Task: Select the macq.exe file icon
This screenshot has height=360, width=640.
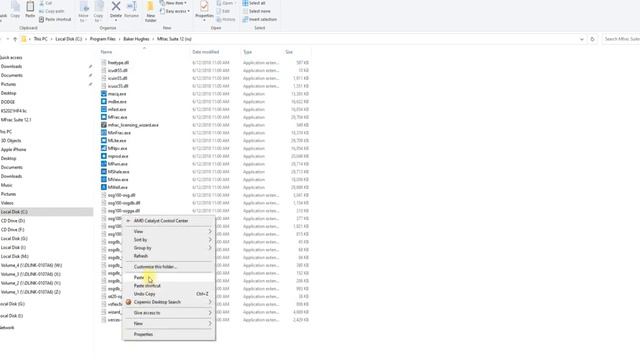Action: click(104, 94)
